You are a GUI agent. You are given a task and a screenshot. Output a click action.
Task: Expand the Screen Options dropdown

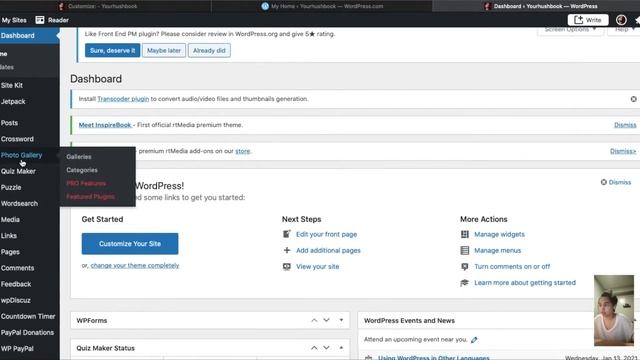tap(570, 31)
